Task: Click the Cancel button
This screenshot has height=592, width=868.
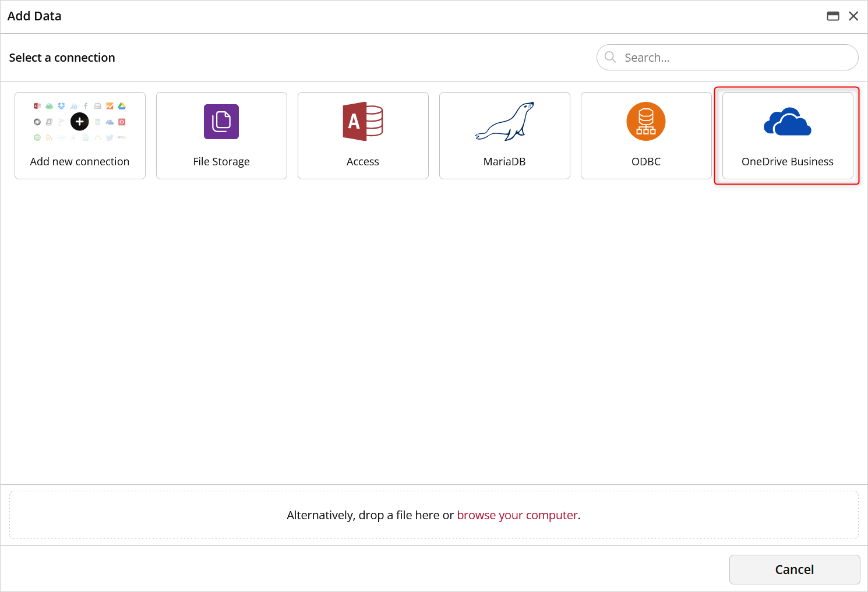Action: pyautogui.click(x=795, y=569)
